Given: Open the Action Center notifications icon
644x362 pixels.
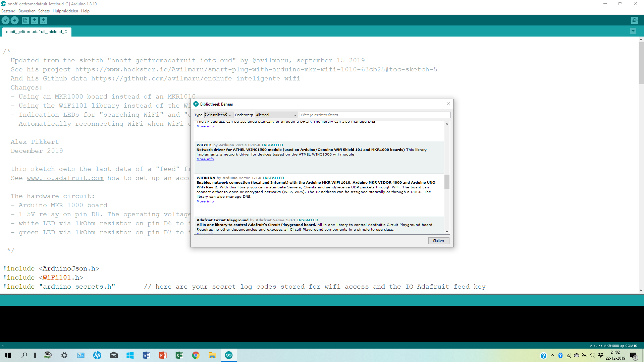Looking at the screenshot, I should click(634, 356).
